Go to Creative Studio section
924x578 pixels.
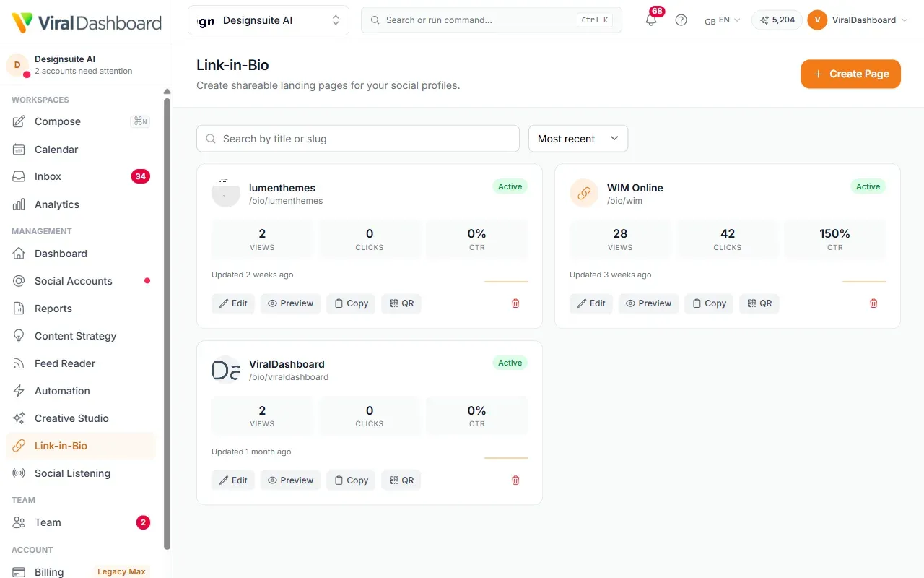point(81,418)
